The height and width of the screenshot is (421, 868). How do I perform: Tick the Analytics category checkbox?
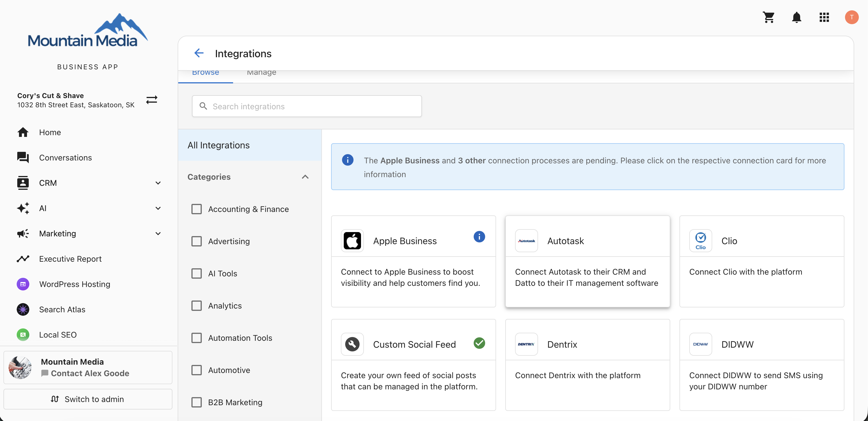196,305
